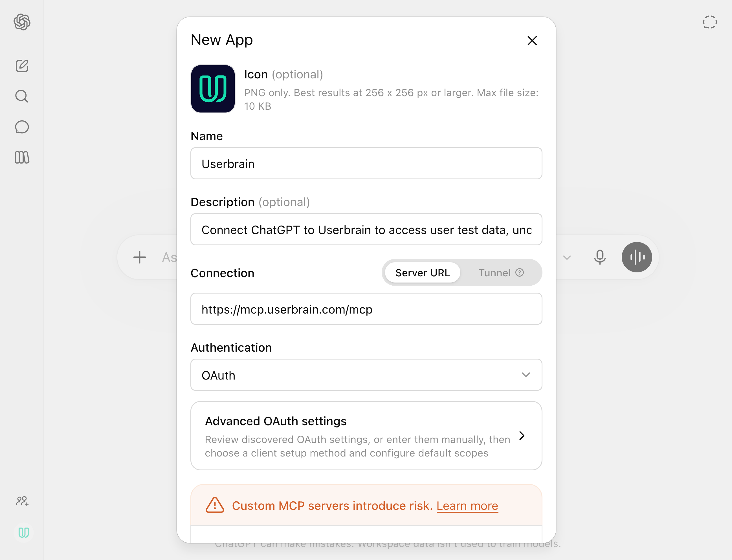This screenshot has height=560, width=732.
Task: Click the server URL input field
Action: click(x=366, y=309)
